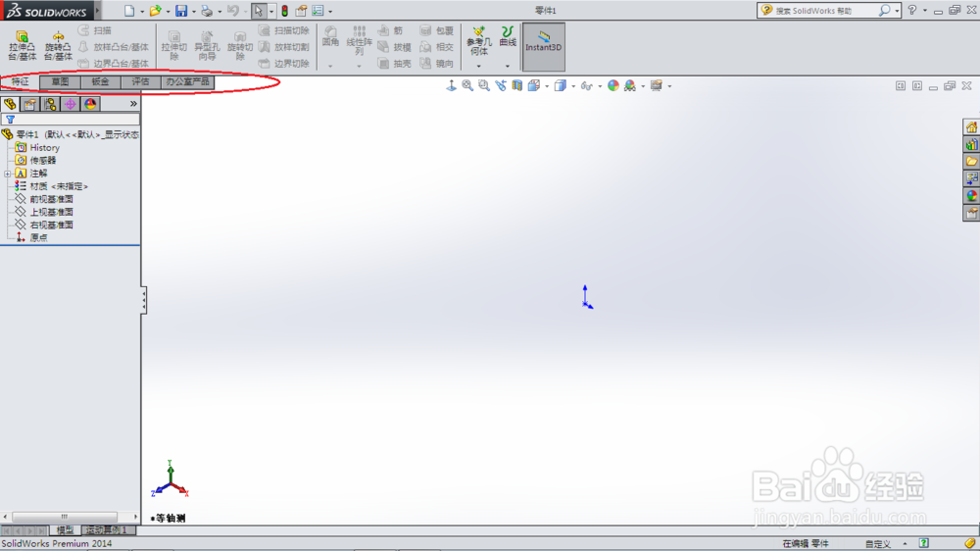
Task: Select 旋转凸台/基体 revolve boss tool
Action: (58, 46)
